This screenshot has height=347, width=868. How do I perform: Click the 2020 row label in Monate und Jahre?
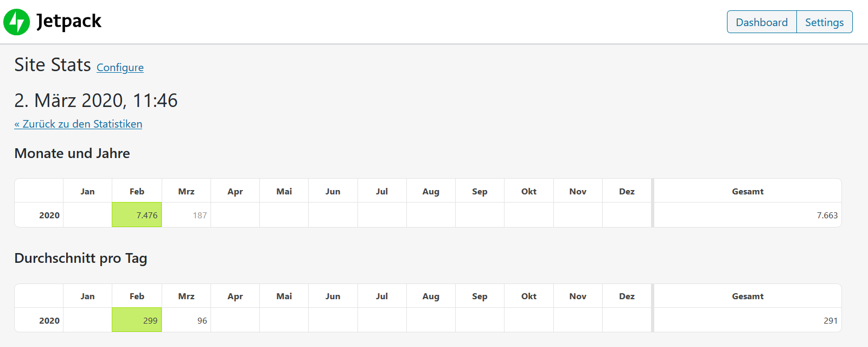pyautogui.click(x=49, y=215)
